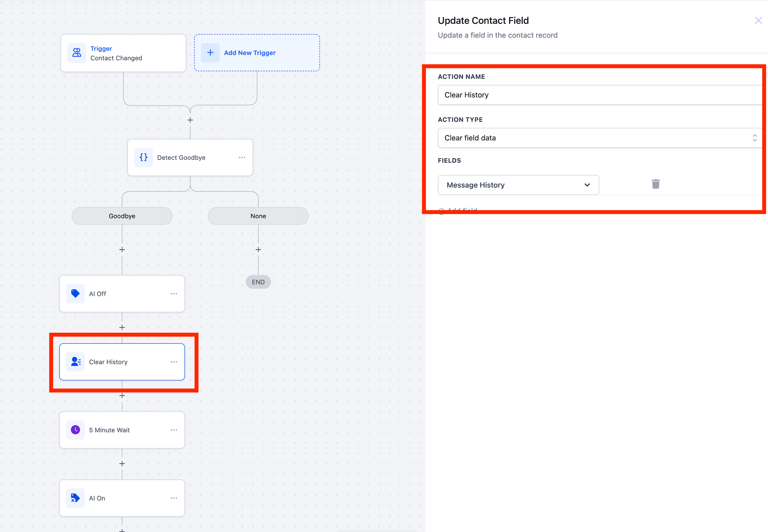Add step between AI Off and Clear History
This screenshot has width=768, height=532.
click(122, 327)
